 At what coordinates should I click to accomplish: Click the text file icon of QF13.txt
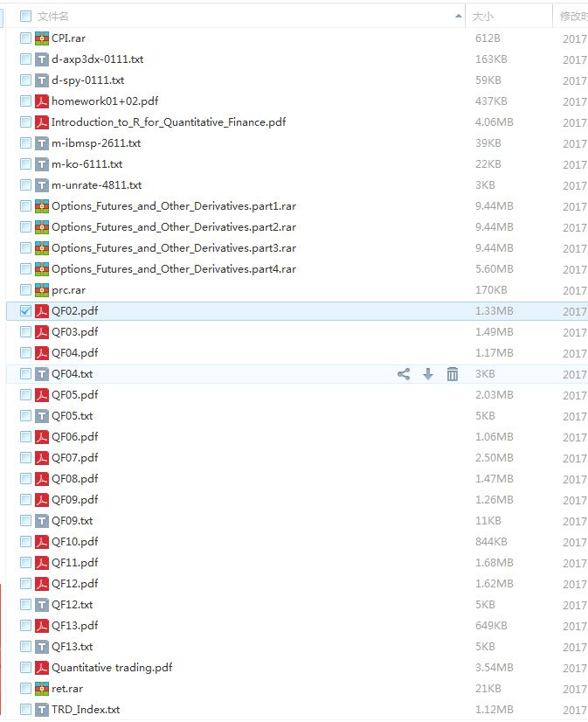tap(42, 647)
